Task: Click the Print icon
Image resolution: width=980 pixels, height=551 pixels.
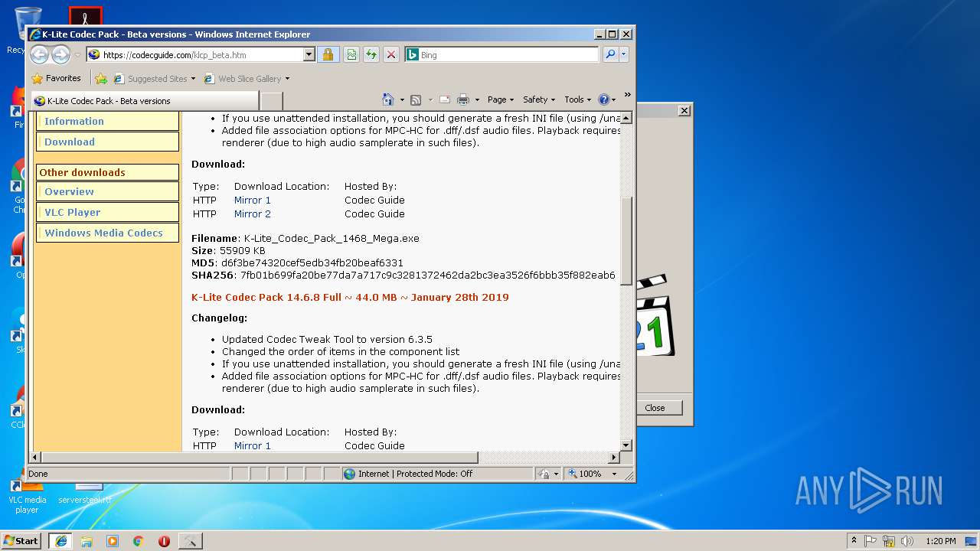Action: (x=462, y=99)
